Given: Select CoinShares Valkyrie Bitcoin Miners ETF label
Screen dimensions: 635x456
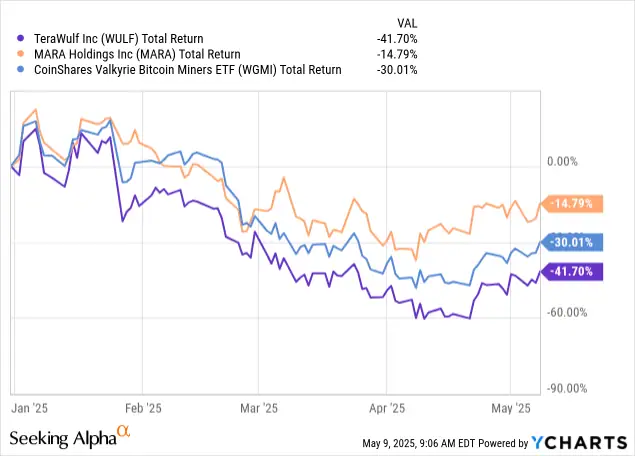Looking at the screenshot, I should tap(184, 70).
